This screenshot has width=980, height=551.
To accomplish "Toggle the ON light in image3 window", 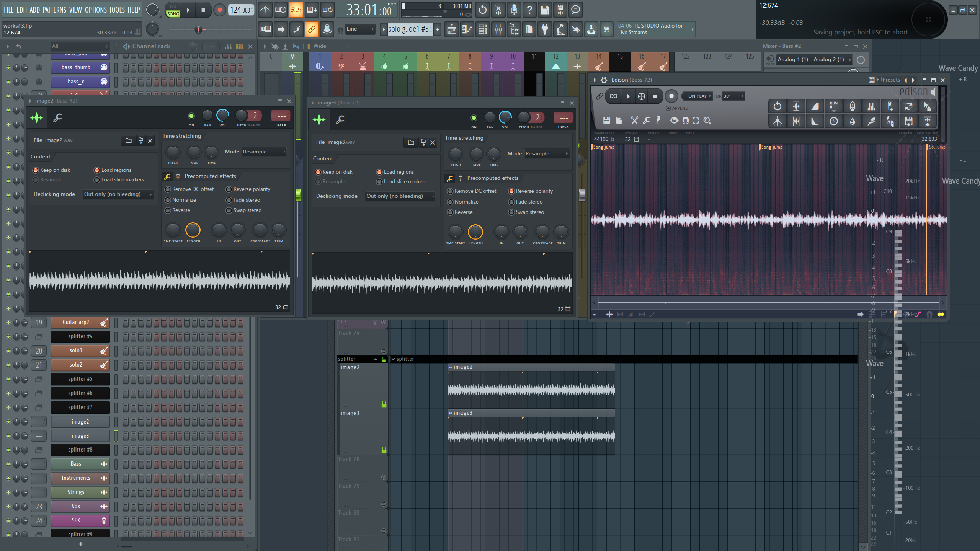I will pyautogui.click(x=474, y=118).
